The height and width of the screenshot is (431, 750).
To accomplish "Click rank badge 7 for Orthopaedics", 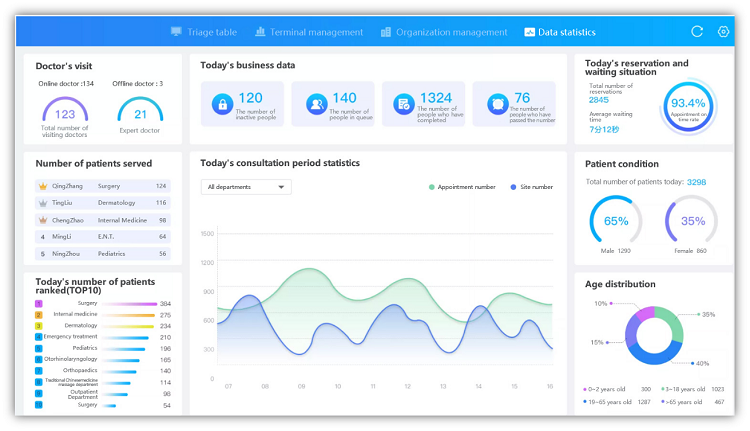I will tap(39, 371).
